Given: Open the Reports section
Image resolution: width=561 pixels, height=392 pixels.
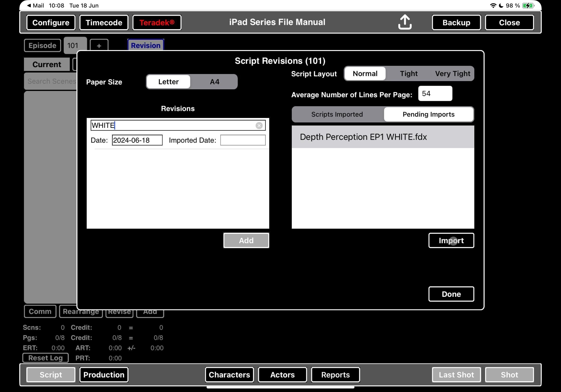Looking at the screenshot, I should click(x=335, y=374).
